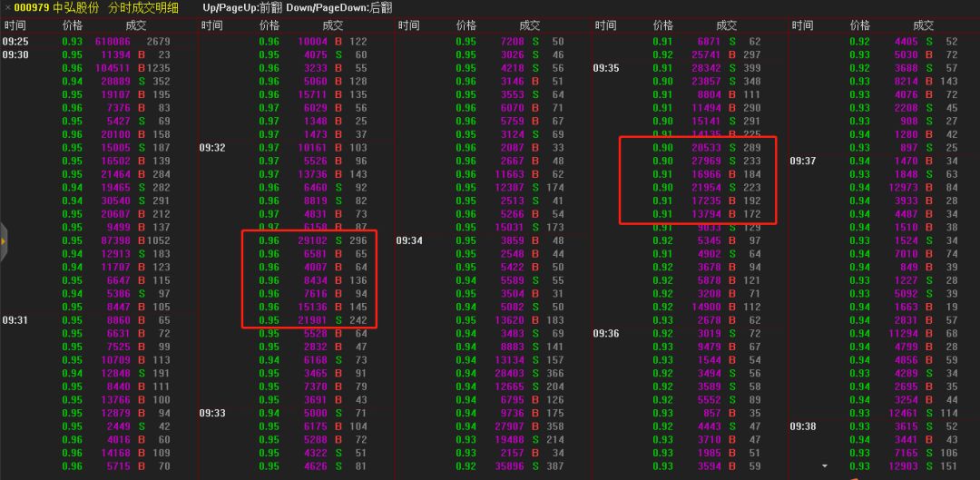Click the 30540 sell volume entry
The image size is (980, 480).
(115, 201)
